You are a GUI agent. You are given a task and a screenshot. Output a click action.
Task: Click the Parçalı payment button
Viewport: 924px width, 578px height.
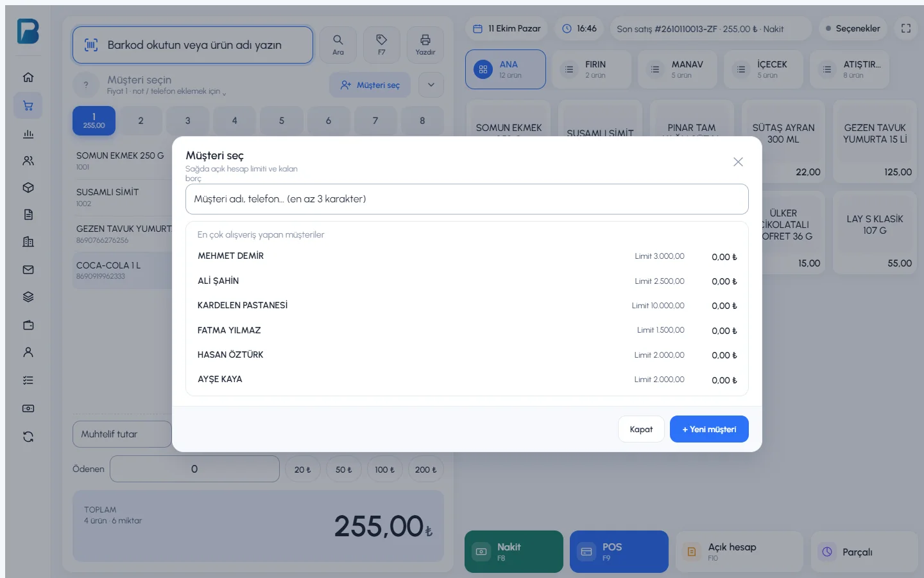tap(864, 552)
